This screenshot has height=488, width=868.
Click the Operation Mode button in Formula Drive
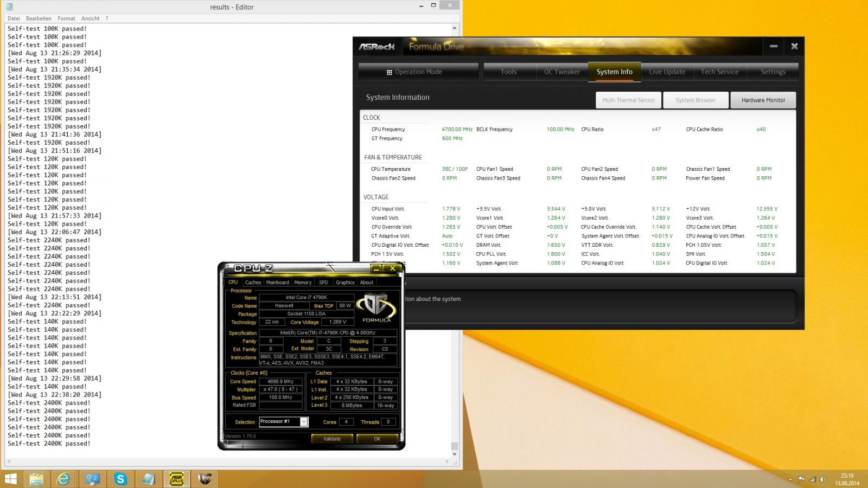[418, 72]
